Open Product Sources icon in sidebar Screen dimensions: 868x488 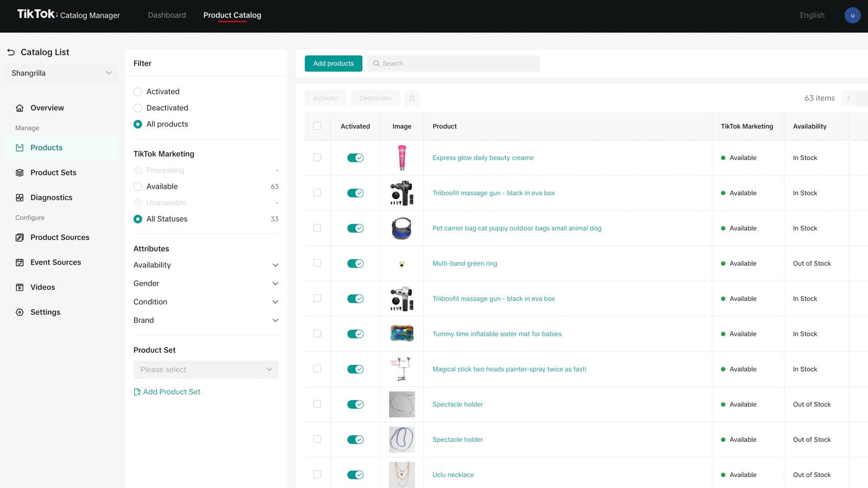20,237
